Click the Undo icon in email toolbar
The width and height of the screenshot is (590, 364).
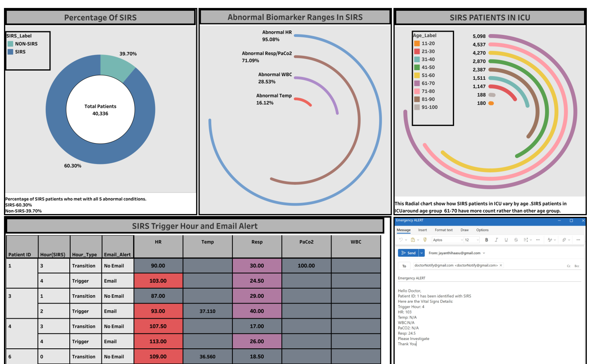tap(400, 240)
